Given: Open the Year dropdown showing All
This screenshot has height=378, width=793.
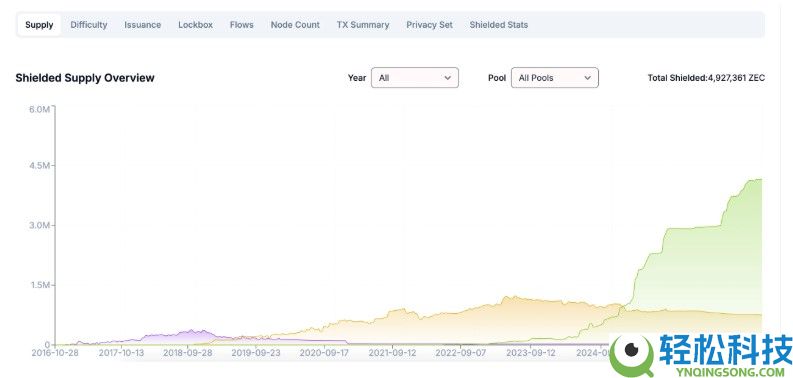Looking at the screenshot, I should tap(415, 78).
